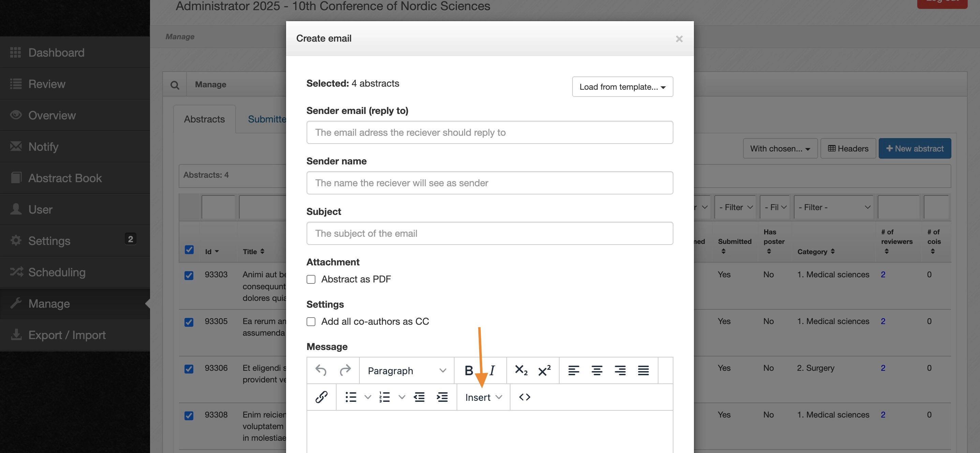Open Load from template dropdown
This screenshot has width=980, height=453.
click(622, 87)
